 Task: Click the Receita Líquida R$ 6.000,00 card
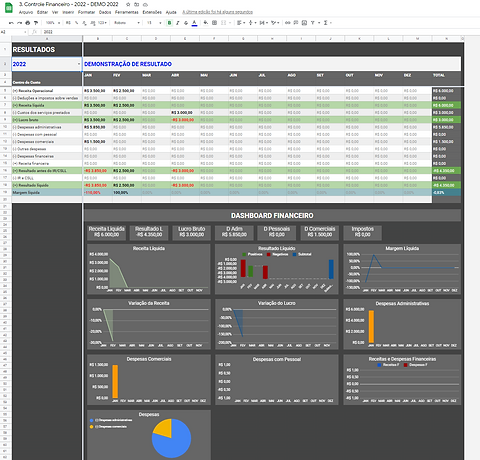106,232
